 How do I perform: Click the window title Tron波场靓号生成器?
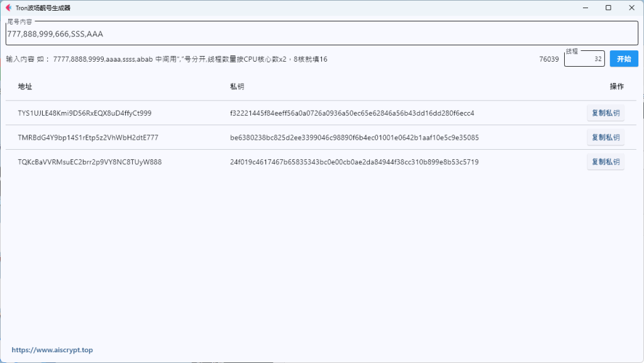point(43,8)
